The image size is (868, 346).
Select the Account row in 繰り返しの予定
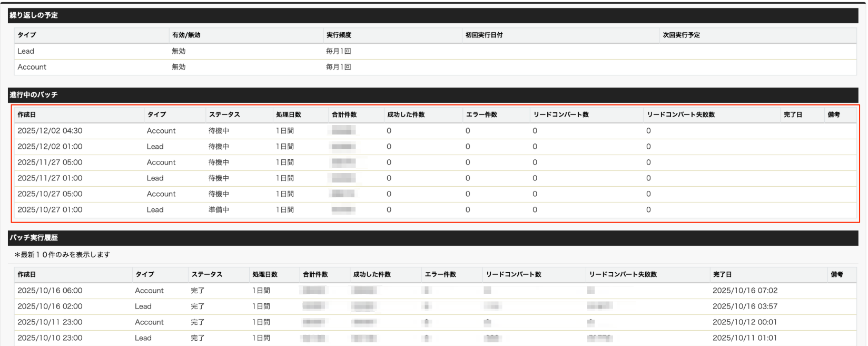[32, 67]
